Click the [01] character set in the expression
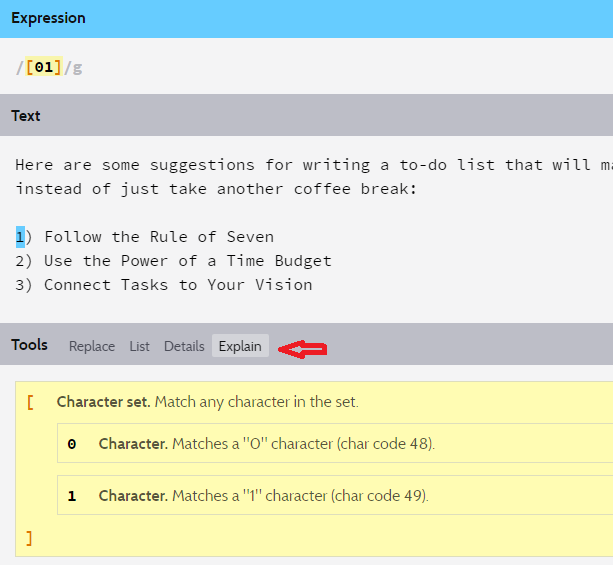The width and height of the screenshot is (613, 565). point(44,68)
